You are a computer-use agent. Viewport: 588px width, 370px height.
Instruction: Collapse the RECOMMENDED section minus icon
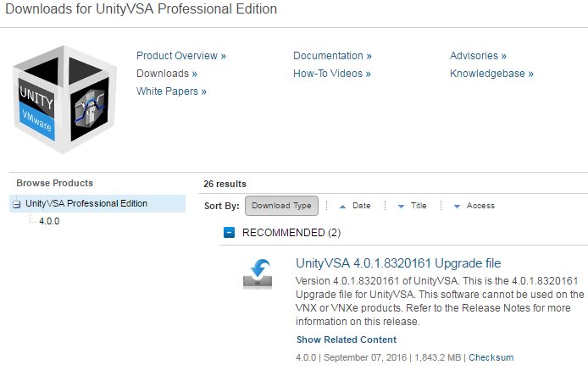[x=229, y=232]
